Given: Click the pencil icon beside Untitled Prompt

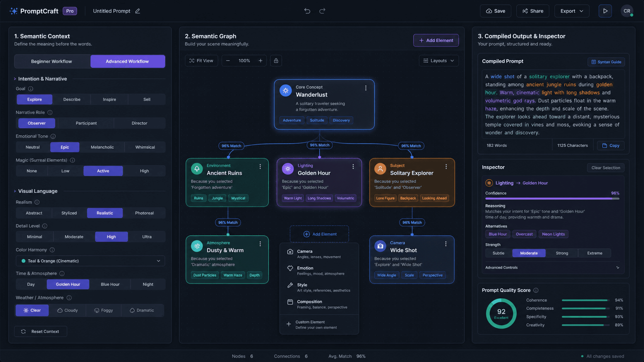Looking at the screenshot, I should pyautogui.click(x=138, y=11).
